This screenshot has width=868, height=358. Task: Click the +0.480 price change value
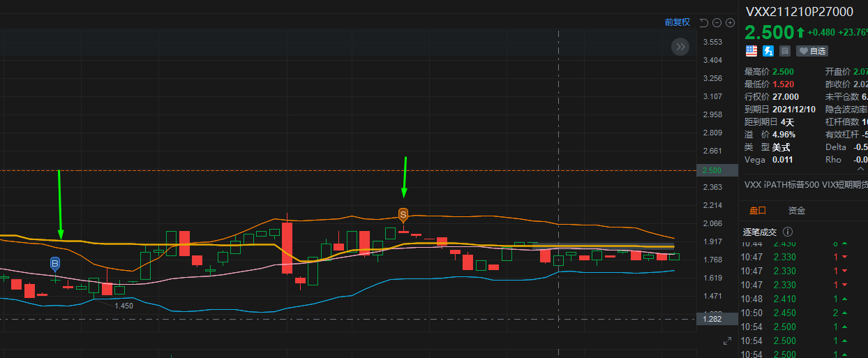point(821,33)
